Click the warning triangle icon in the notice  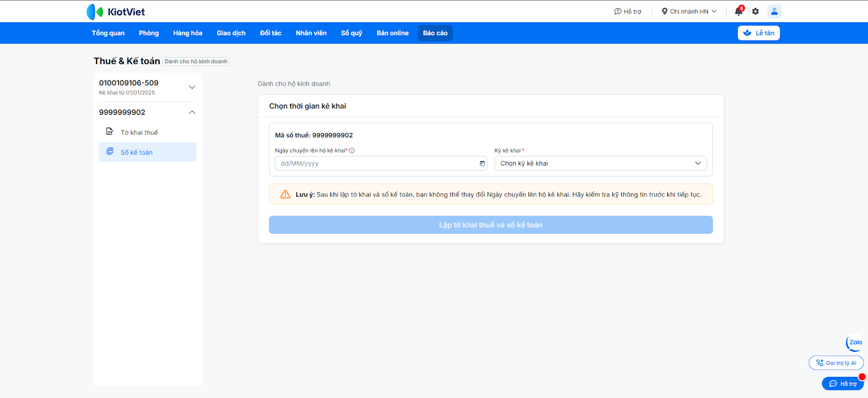click(x=285, y=194)
